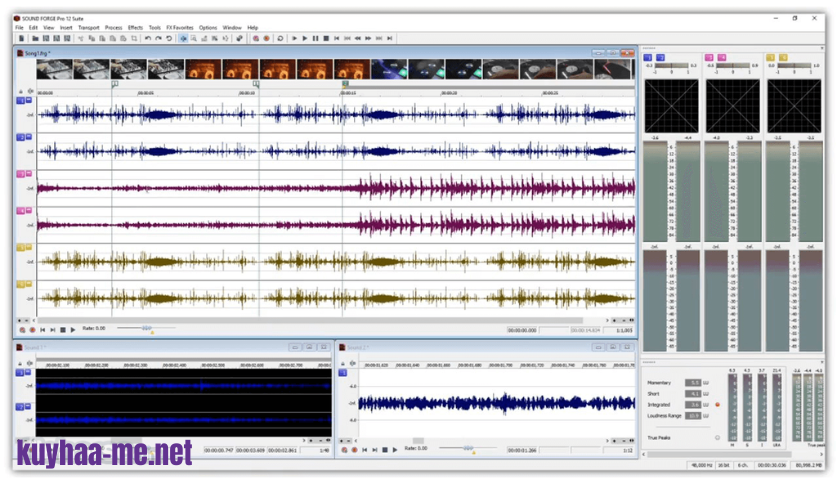Toggle channel 3 pink button in Song1 window
836x484 pixels.
[x=20, y=174]
